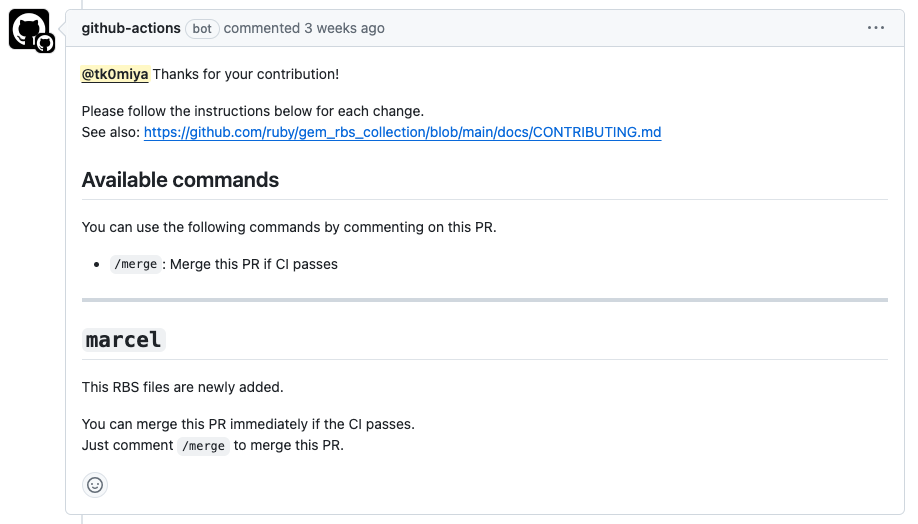This screenshot has height=524, width=918.
Task: Click the bot label badge
Action: 202,29
